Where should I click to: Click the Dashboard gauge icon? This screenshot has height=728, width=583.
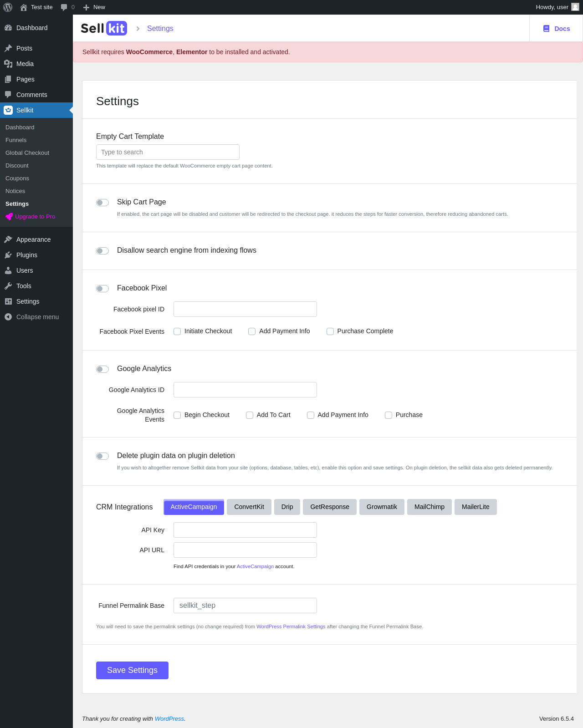(8, 28)
